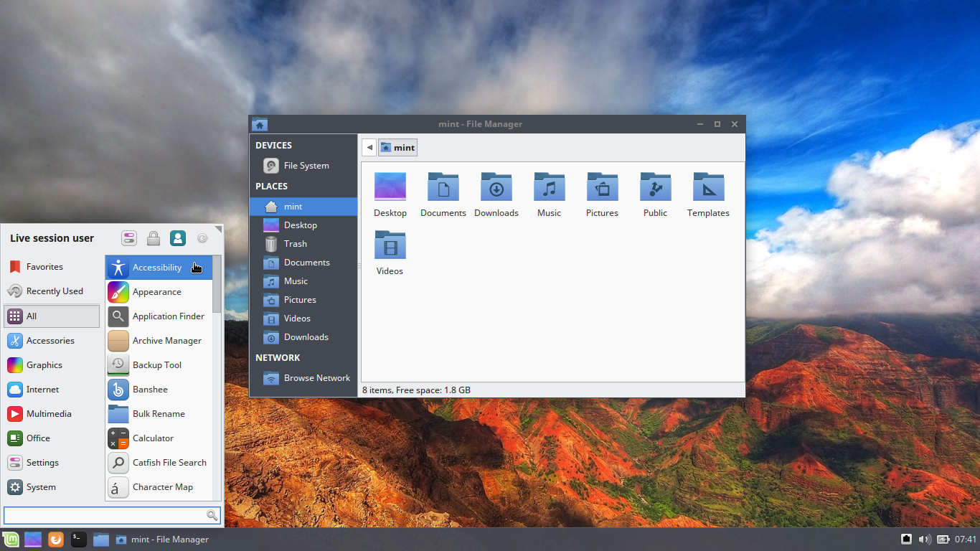Select Desktop in the Places sidebar
Screen dimensions: 980x551
coord(303,225)
